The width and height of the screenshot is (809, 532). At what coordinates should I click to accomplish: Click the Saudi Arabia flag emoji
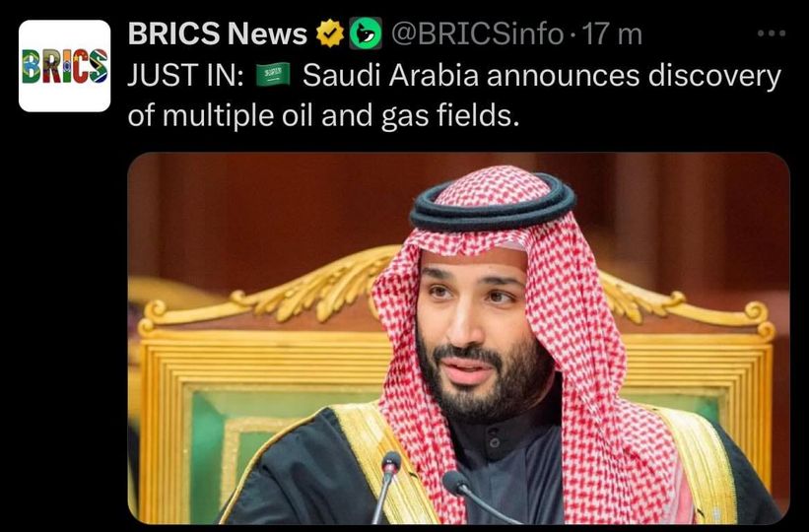pos(273,75)
